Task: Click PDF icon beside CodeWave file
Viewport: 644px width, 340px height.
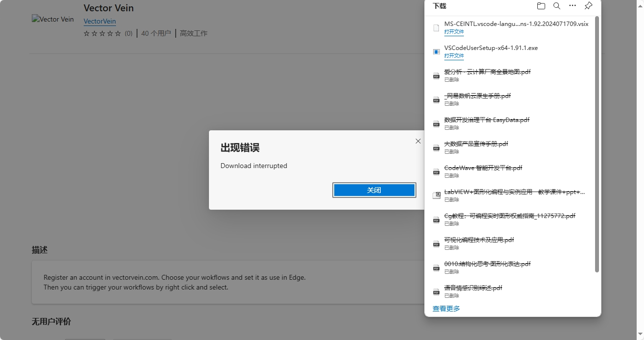Action: [436, 171]
